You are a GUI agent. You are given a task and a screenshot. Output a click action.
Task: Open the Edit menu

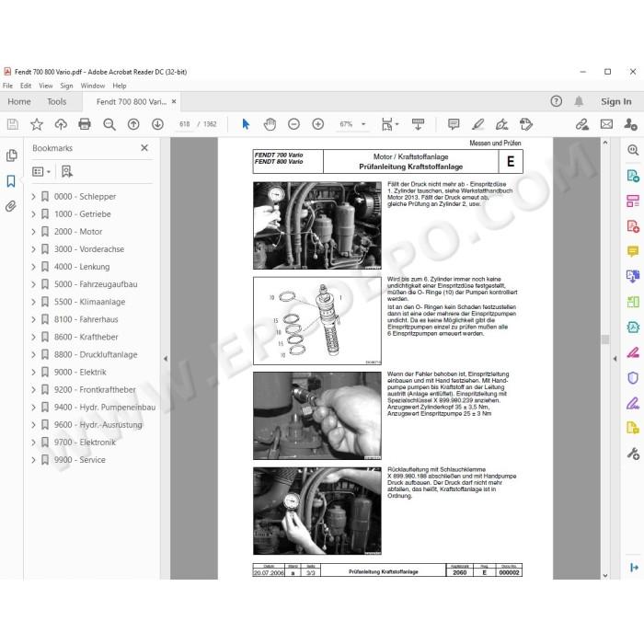[26, 86]
